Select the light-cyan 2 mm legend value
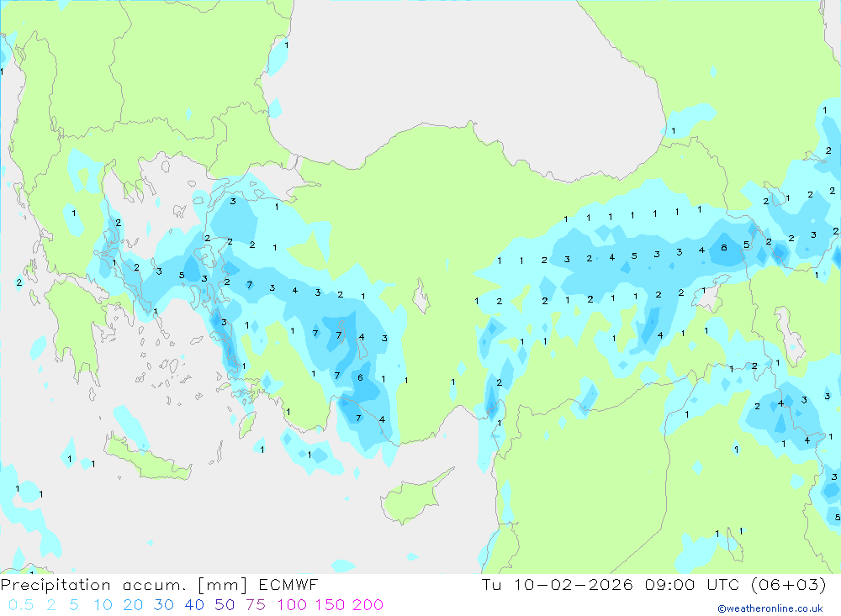This screenshot has height=616, width=841. [51, 605]
